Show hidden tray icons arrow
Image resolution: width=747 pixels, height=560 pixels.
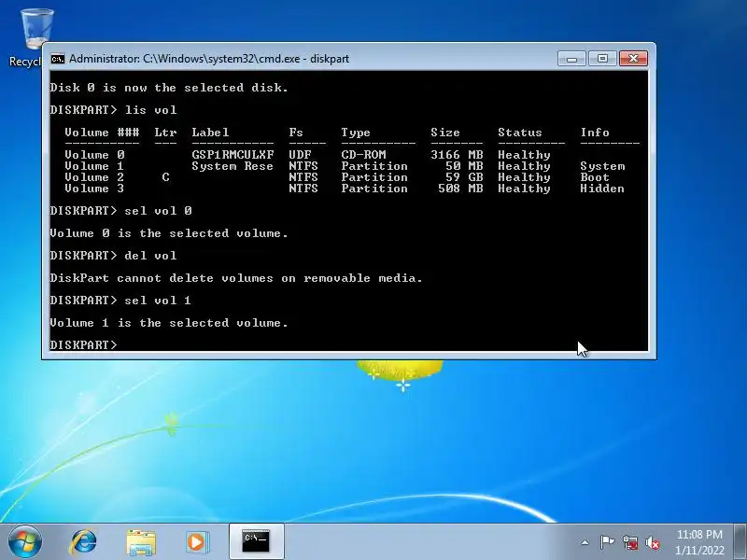click(585, 542)
